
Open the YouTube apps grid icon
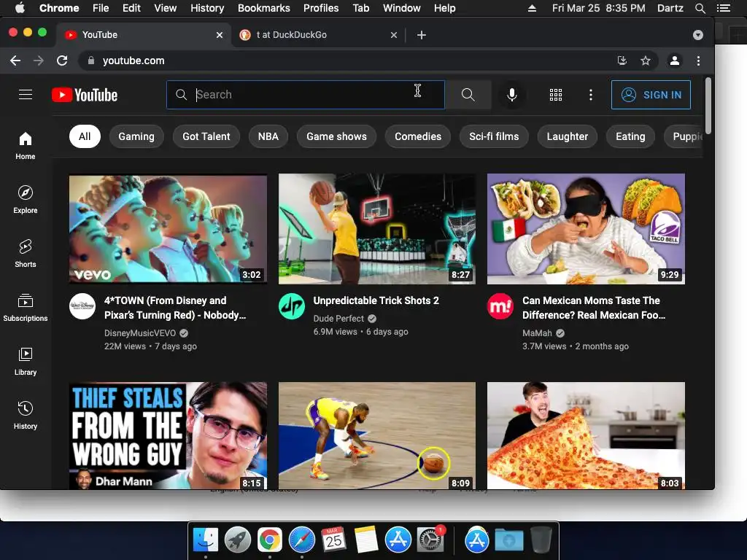point(555,95)
